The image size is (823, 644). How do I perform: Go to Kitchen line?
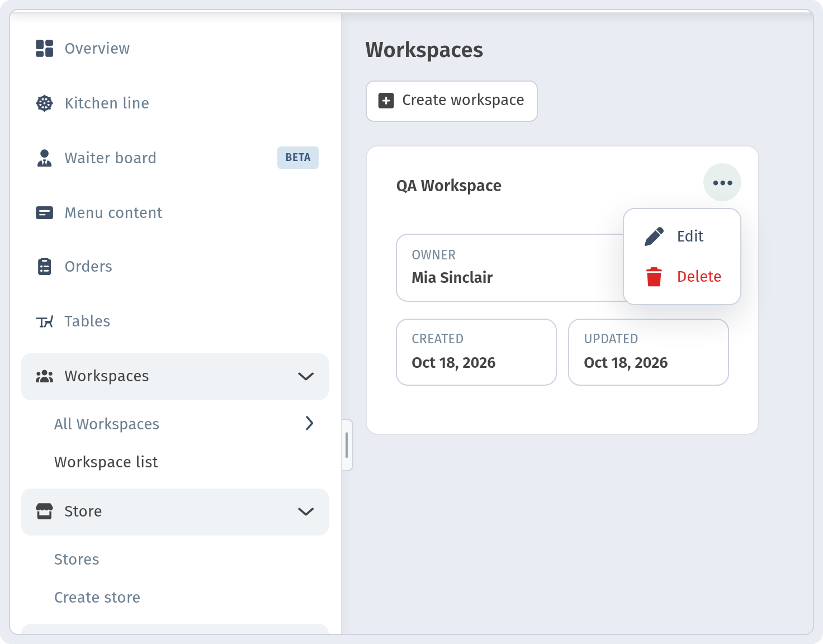tap(174, 103)
